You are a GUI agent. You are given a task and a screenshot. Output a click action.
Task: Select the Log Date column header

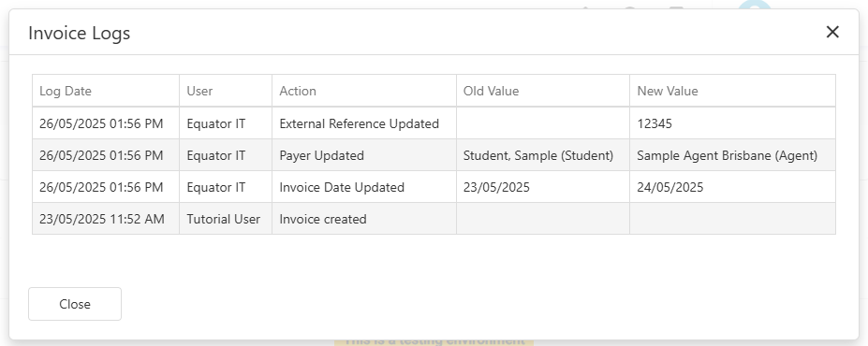click(x=106, y=91)
